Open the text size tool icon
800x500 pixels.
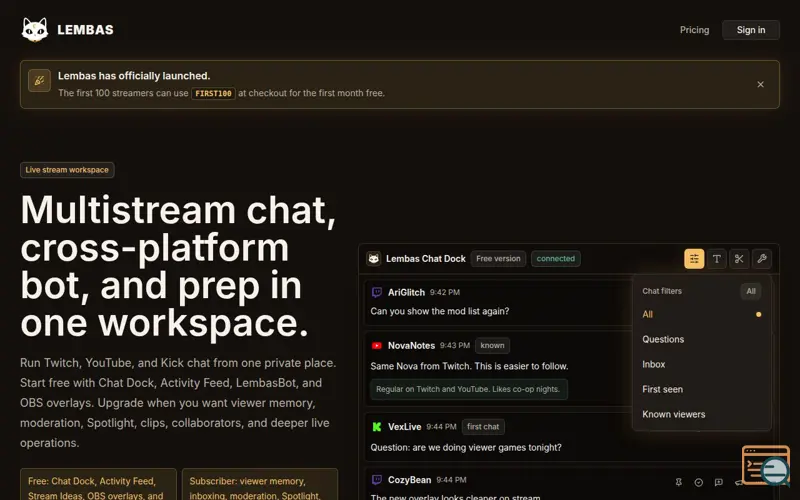click(716, 259)
